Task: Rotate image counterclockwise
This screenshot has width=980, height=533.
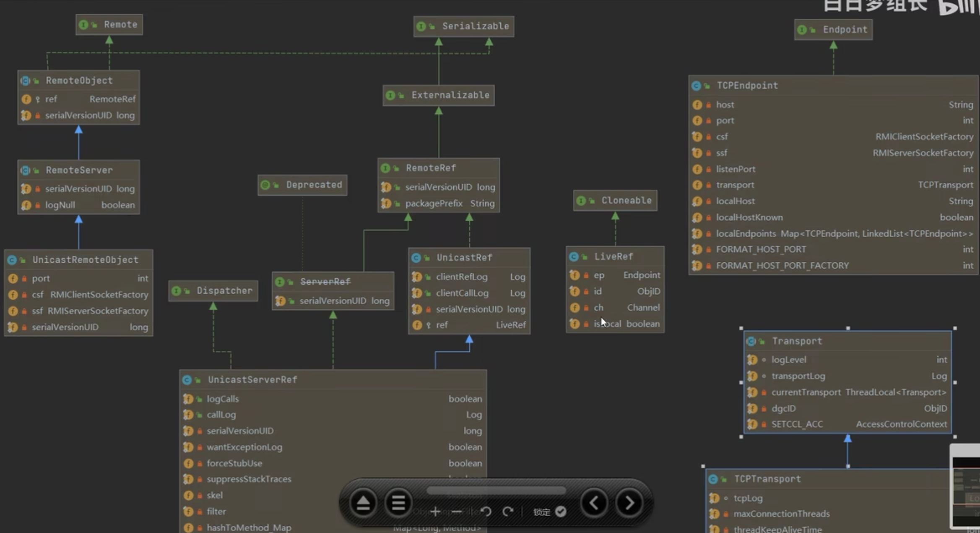Action: 486,511
